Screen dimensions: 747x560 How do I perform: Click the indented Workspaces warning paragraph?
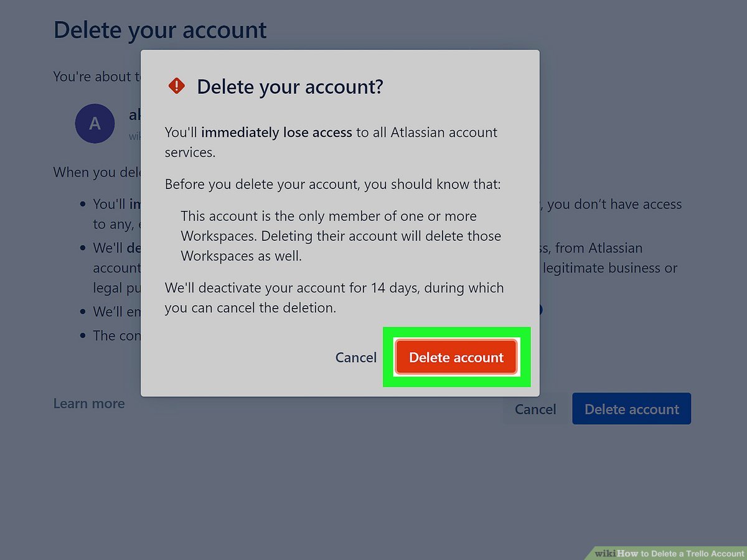341,236
